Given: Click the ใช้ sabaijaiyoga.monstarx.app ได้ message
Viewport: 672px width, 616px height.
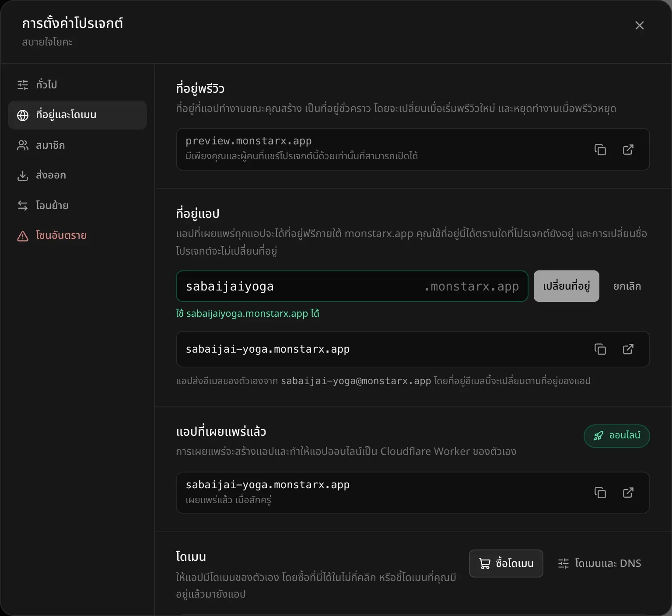Looking at the screenshot, I should (248, 314).
